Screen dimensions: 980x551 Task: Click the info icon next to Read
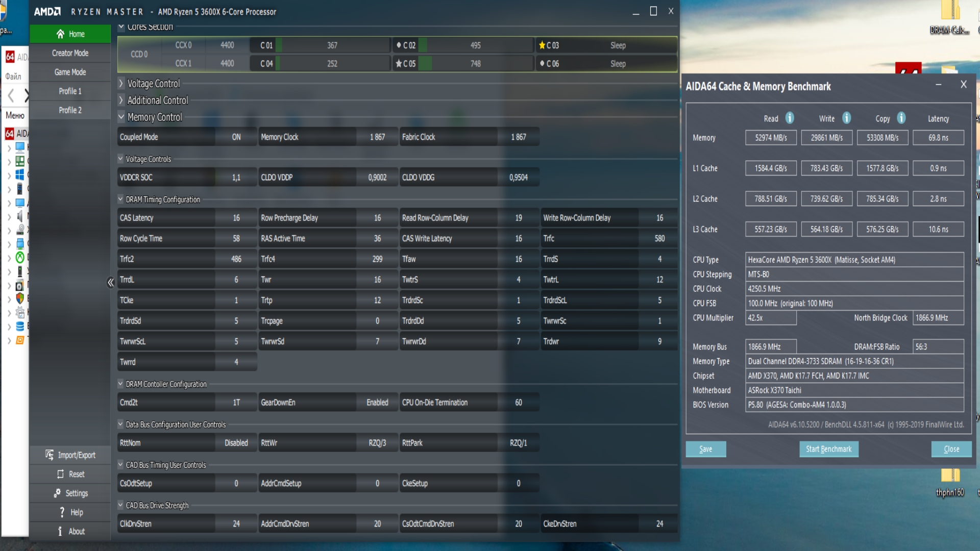790,118
